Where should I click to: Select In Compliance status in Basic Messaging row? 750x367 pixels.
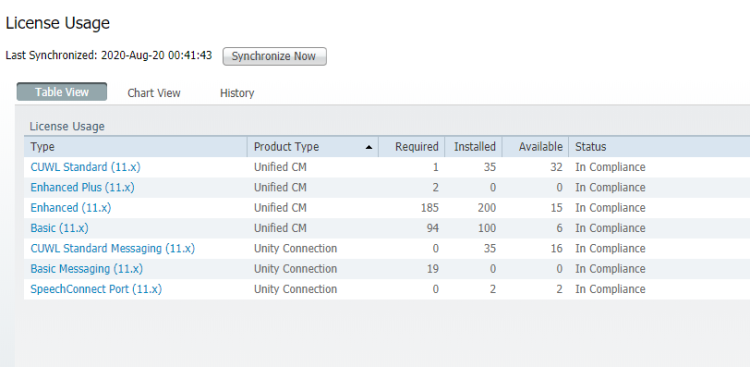click(610, 269)
